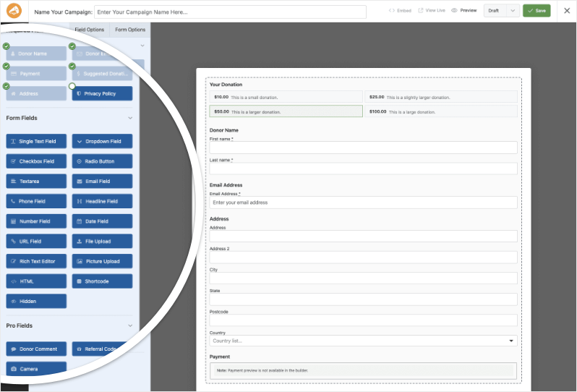Click the First name input
The width and height of the screenshot is (577, 392).
pyautogui.click(x=363, y=148)
